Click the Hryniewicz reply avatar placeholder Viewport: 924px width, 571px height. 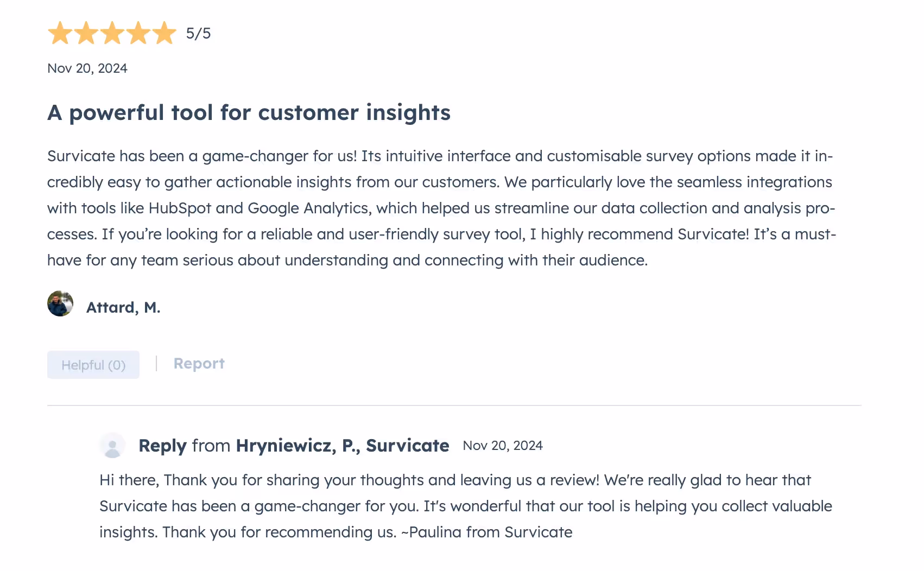tap(112, 446)
